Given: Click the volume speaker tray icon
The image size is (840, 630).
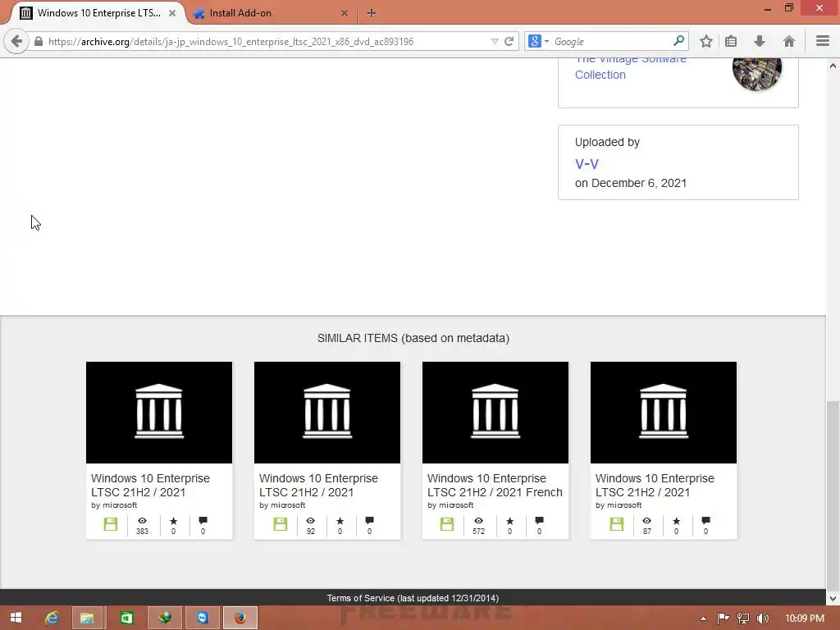Looking at the screenshot, I should 762,619.
